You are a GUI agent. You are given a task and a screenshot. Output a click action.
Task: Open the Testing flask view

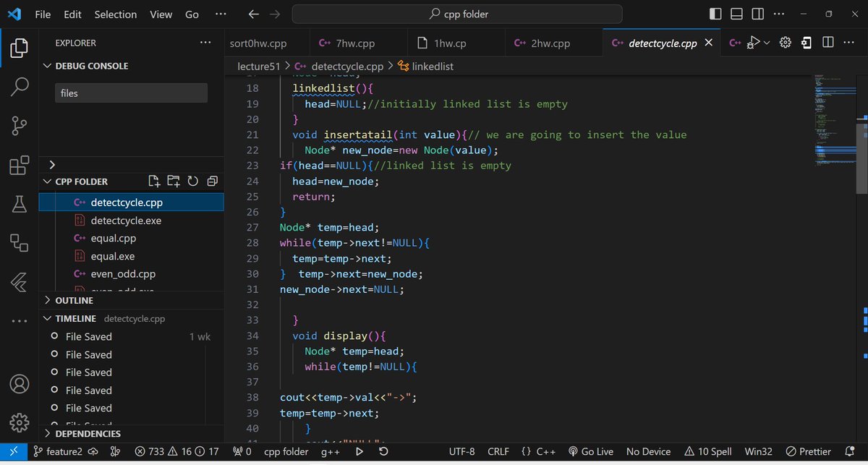(x=20, y=205)
